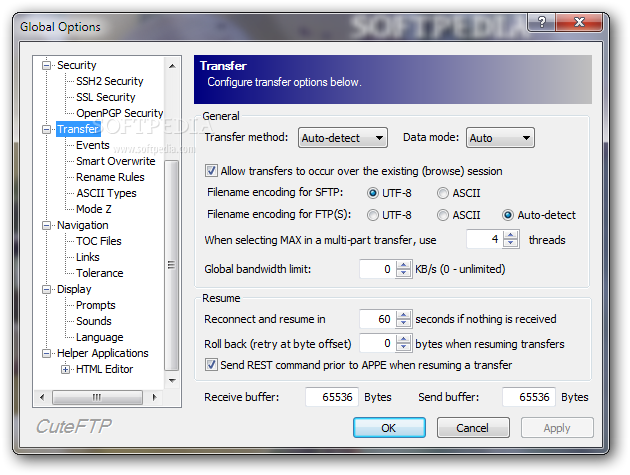The height and width of the screenshot is (475, 630).
Task: Click the tree scroll down arrow
Action: [172, 380]
